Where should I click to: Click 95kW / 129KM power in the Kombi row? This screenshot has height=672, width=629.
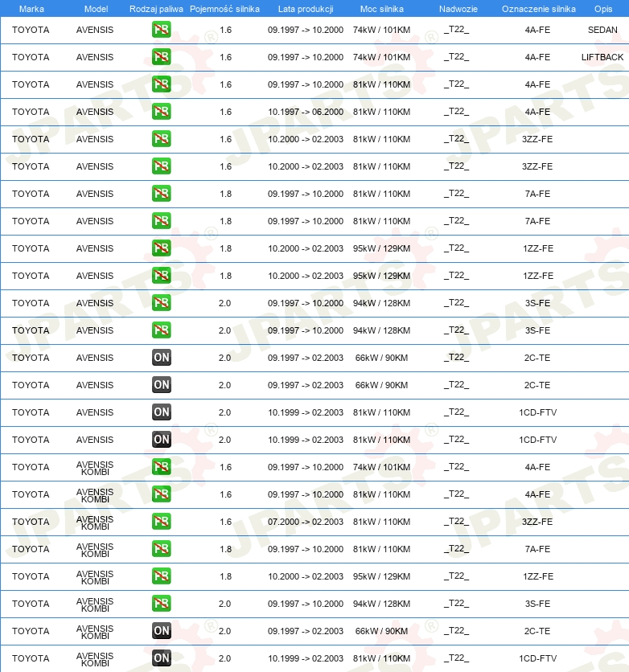381,576
